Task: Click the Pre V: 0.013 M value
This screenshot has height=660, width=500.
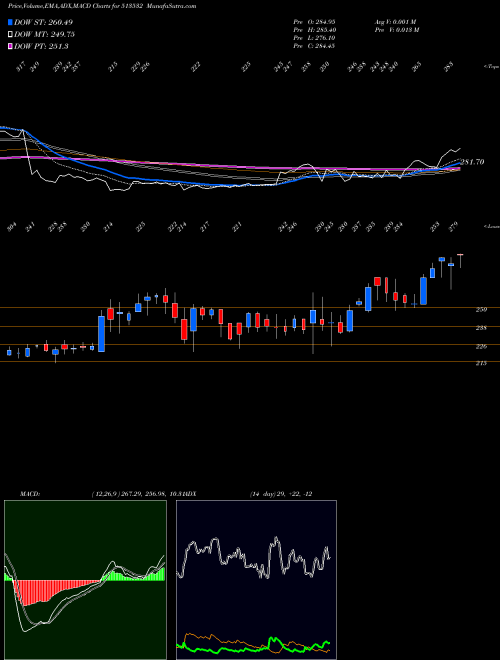Action: 398,30
